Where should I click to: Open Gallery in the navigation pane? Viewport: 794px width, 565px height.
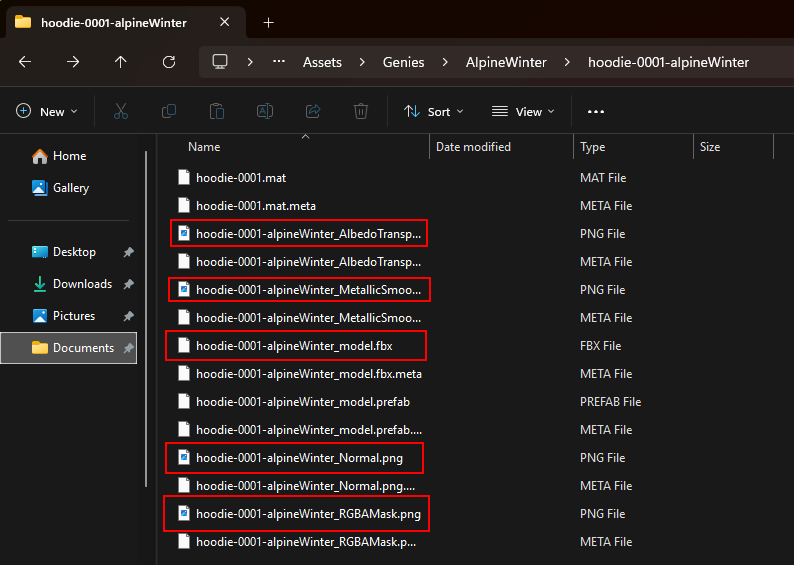point(70,188)
